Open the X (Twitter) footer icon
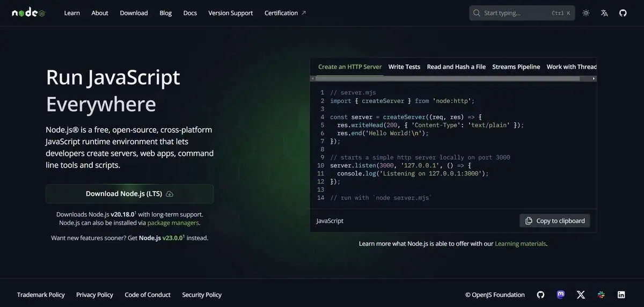The image size is (644, 307). (581, 295)
